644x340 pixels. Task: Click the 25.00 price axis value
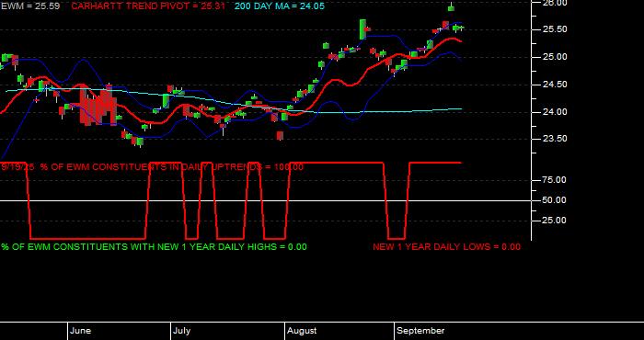pos(555,57)
